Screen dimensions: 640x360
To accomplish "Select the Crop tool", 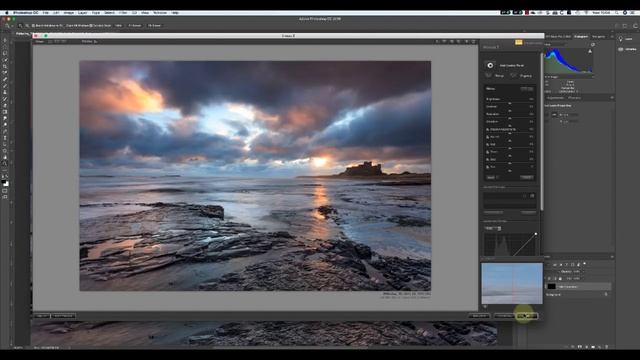I will coord(5,66).
